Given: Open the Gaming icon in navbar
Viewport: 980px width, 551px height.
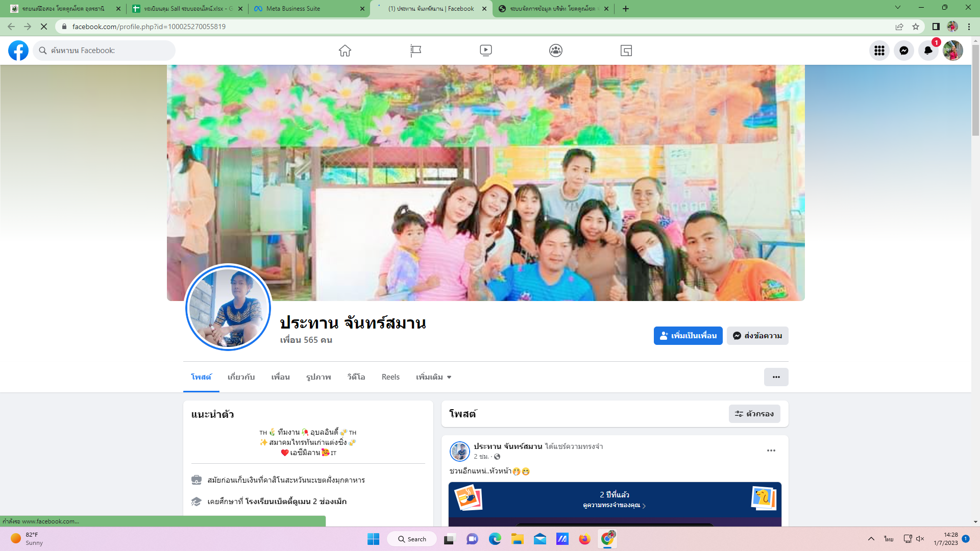Looking at the screenshot, I should pyautogui.click(x=626, y=51).
